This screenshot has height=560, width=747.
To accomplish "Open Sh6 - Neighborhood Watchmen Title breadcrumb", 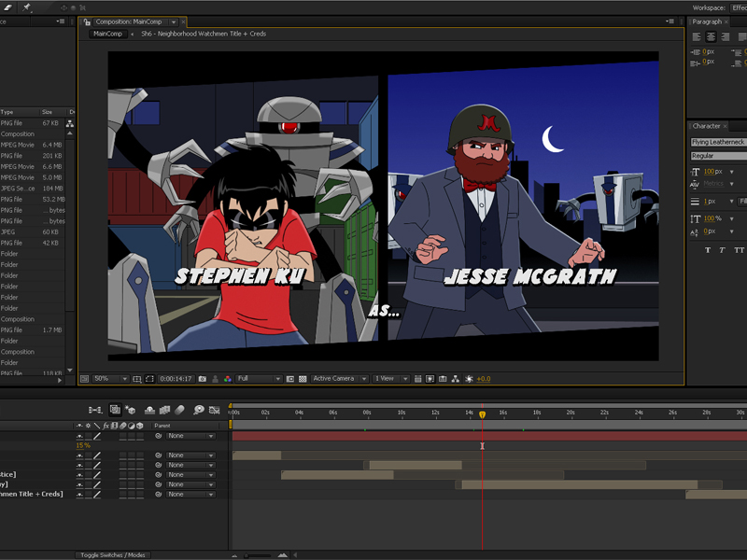I will tap(204, 34).
